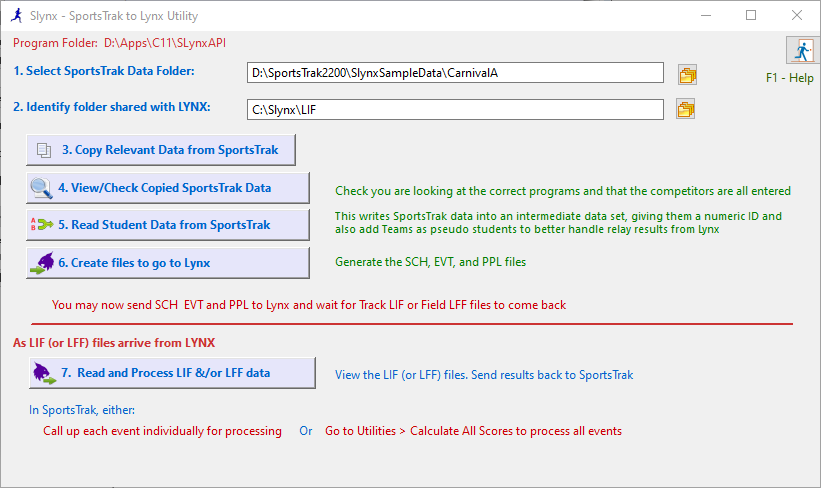Click 'Check you are looking at the correct programs' text
The image size is (821, 488).
(x=563, y=191)
